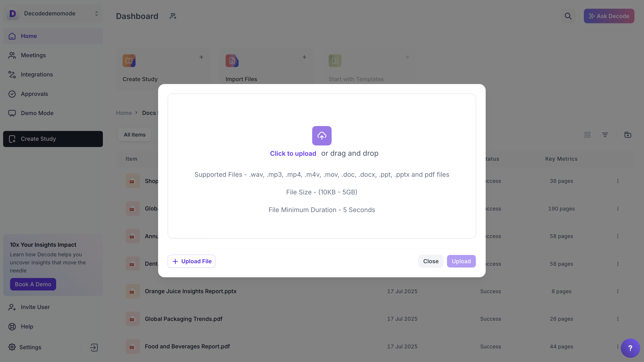The height and width of the screenshot is (362, 644).
Task: Close the upload dialog with Close
Action: [x=430, y=261]
